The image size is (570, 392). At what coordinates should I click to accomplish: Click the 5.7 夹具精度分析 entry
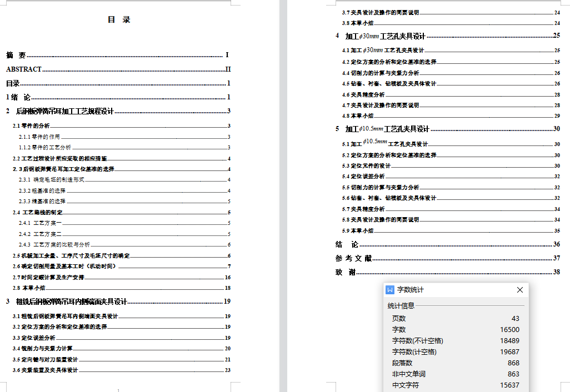pyautogui.click(x=451, y=209)
